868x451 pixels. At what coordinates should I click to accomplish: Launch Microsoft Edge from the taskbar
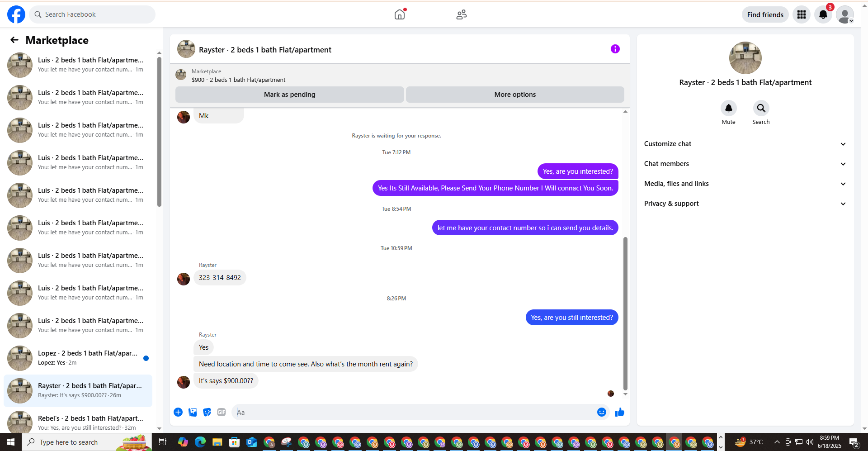click(x=200, y=442)
